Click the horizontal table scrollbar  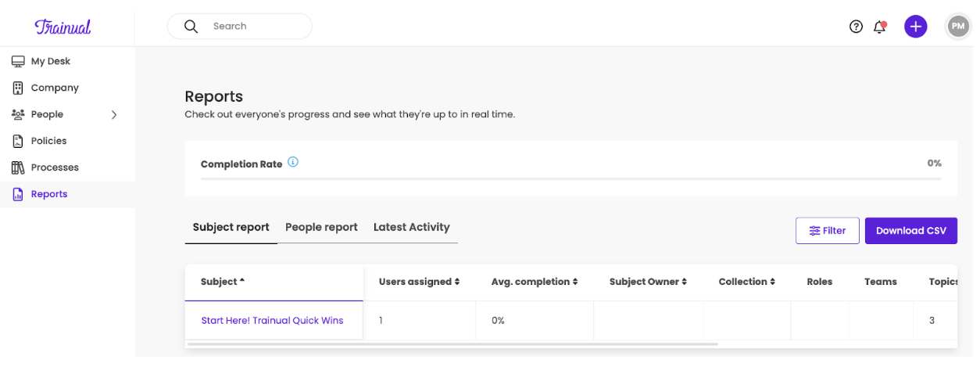coord(452,343)
